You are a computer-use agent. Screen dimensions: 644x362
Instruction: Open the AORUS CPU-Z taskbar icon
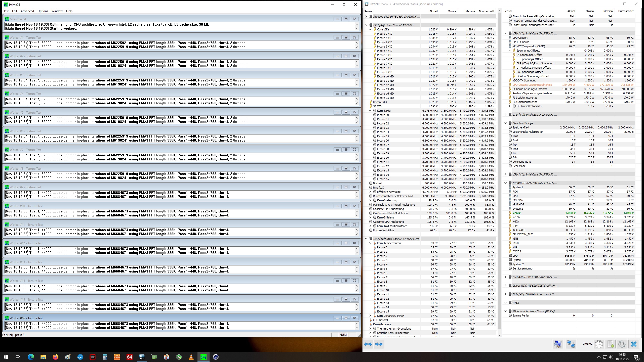coord(117,357)
